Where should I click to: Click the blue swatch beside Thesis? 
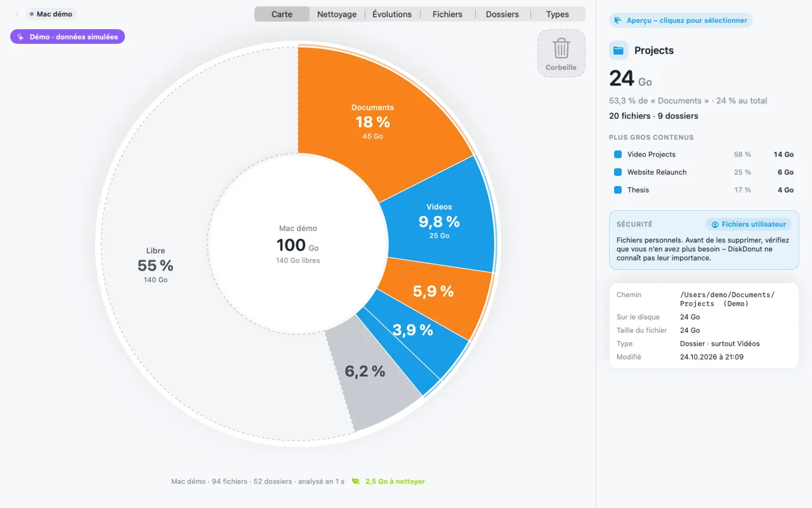(x=618, y=190)
